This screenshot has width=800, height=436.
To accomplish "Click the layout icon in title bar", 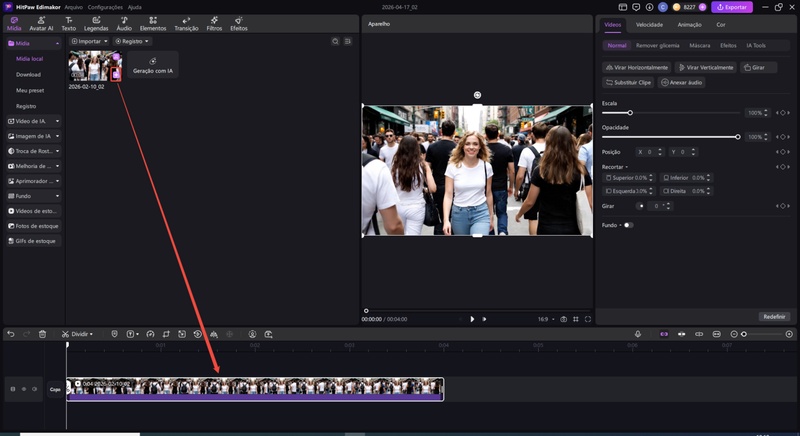I will (622, 7).
